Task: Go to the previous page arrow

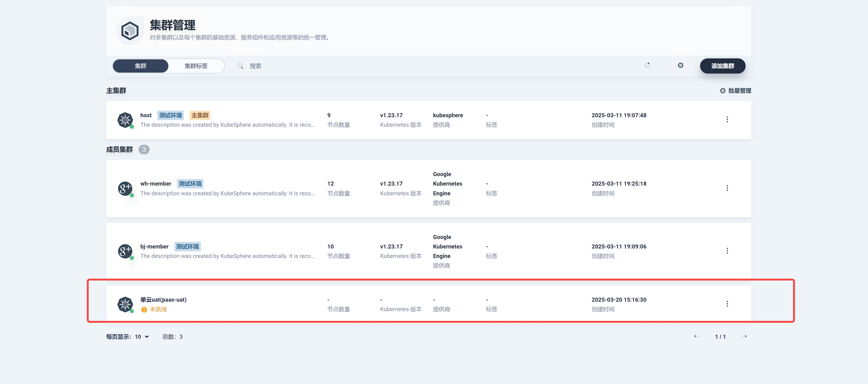Action: 697,337
